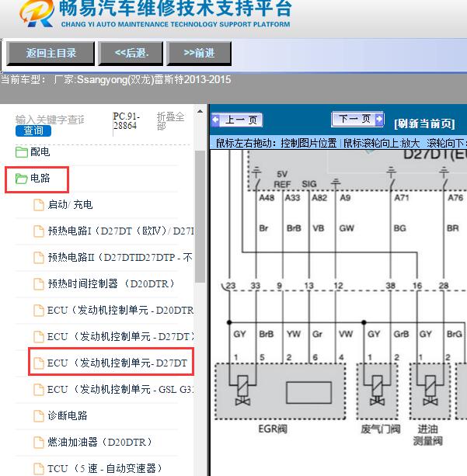Open the 诊断电路 page
Viewport: 467px width, 476px height.
(x=68, y=416)
